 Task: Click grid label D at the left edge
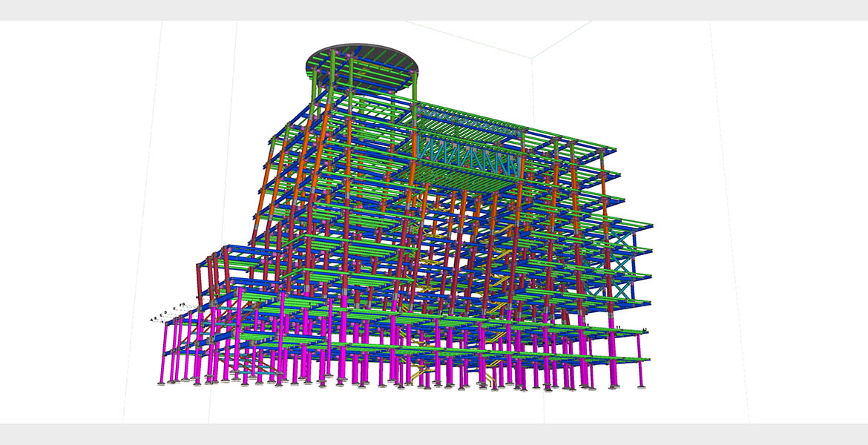[x=165, y=313]
